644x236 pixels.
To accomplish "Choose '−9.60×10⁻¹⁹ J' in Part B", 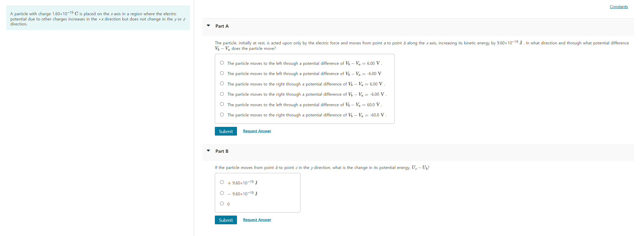I will (x=222, y=193).
